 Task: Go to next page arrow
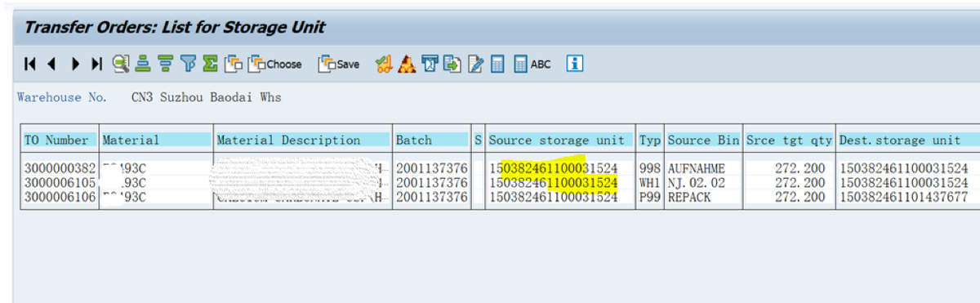coord(76,64)
